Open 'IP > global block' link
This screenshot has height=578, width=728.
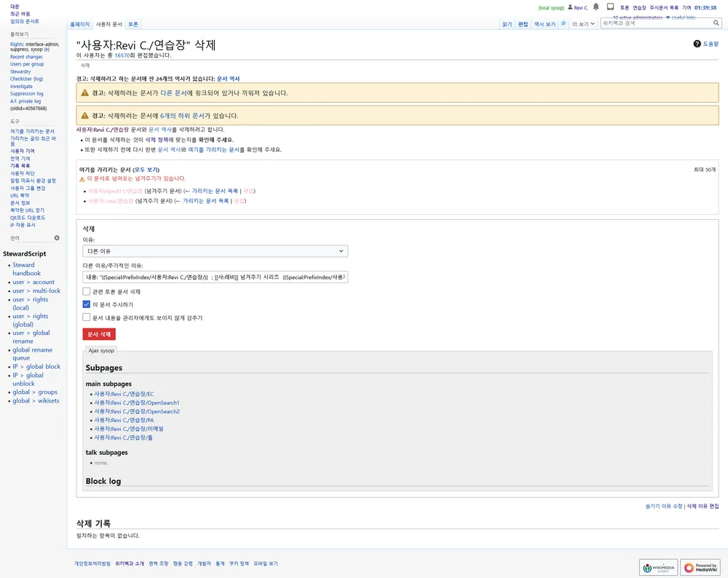(x=36, y=366)
